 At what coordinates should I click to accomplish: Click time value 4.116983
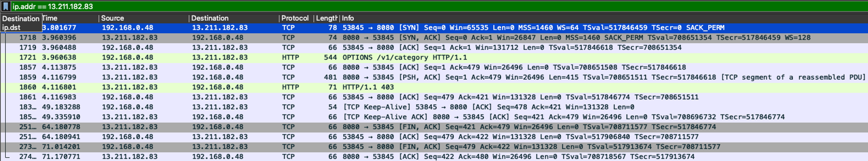click(x=59, y=97)
